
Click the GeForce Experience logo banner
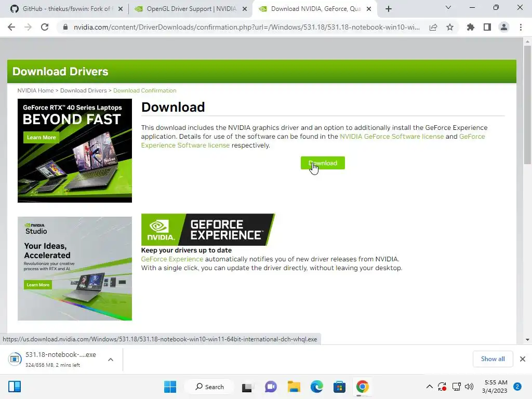pyautogui.click(x=208, y=229)
